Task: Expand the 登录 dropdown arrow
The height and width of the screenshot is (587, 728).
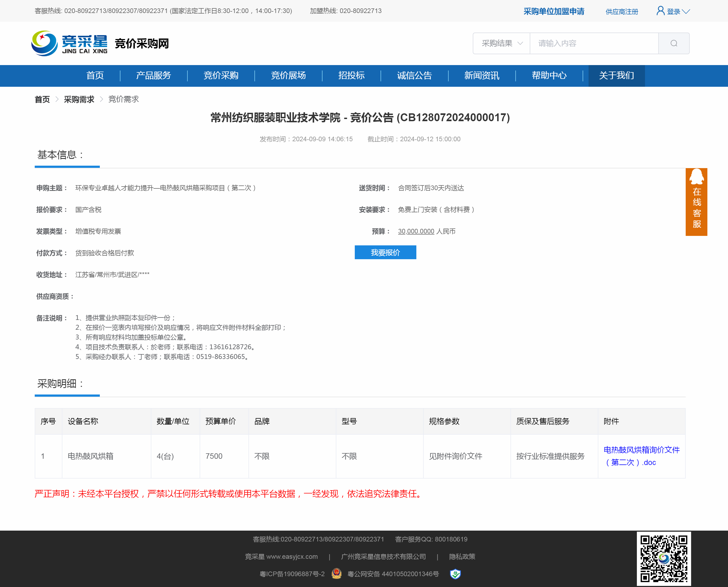Action: [x=686, y=11]
